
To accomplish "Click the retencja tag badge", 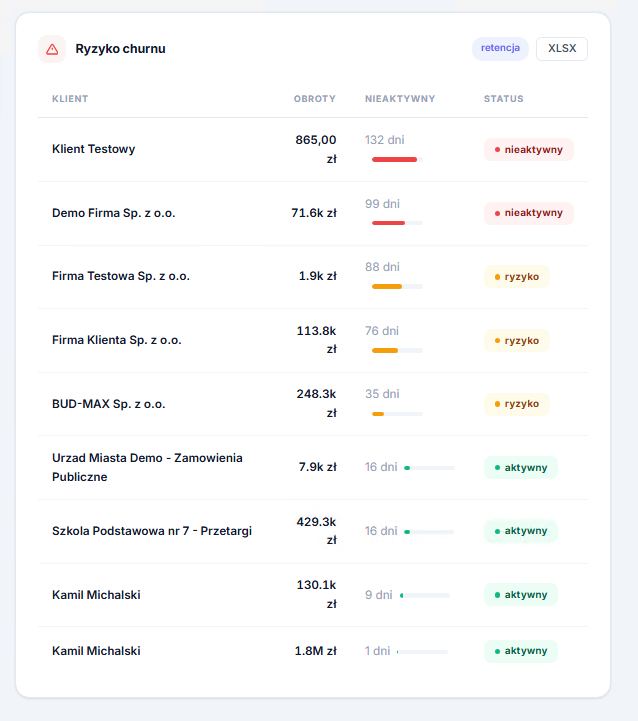I will click(500, 49).
